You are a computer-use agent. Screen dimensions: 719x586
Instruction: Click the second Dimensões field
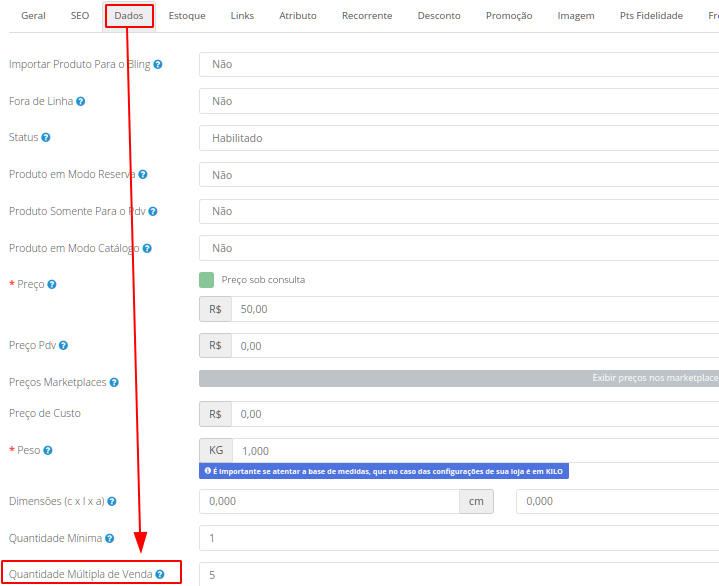pos(618,501)
